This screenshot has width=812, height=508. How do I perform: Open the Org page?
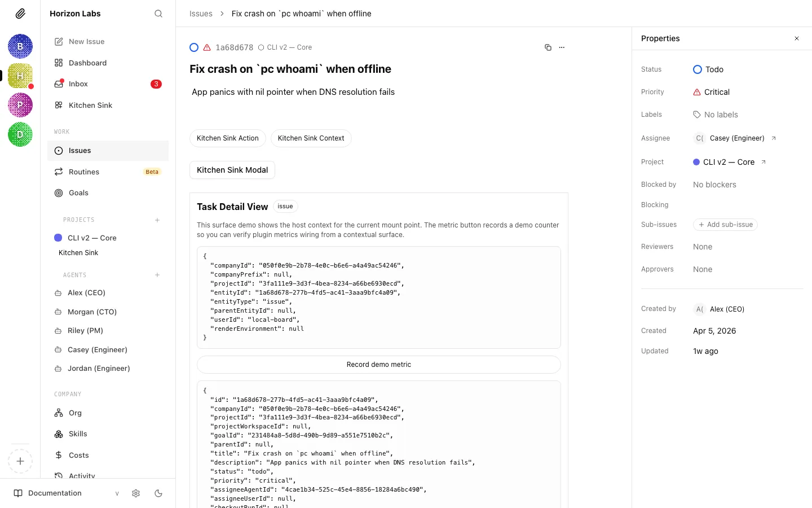pos(108,413)
